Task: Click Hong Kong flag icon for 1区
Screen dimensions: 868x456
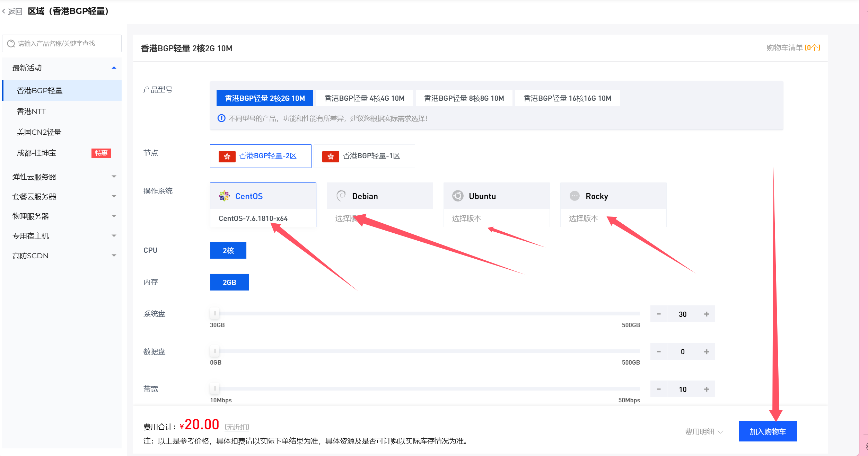Action: pos(331,157)
